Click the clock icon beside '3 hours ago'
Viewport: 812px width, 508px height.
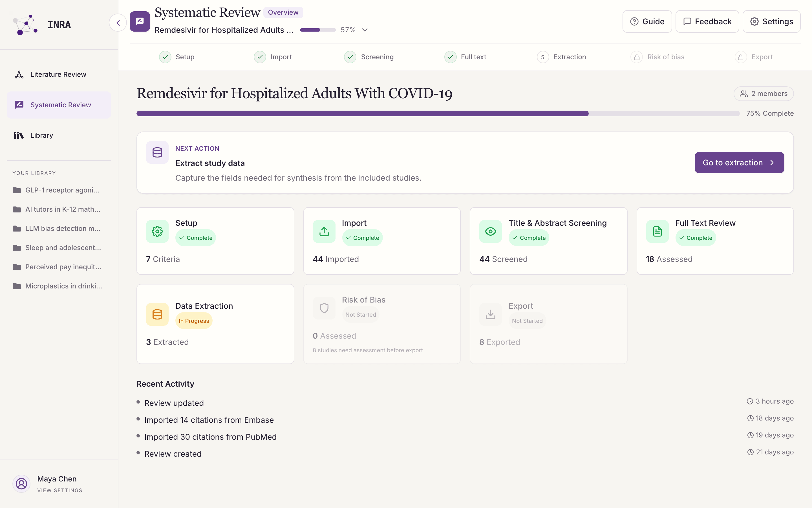[750, 402]
